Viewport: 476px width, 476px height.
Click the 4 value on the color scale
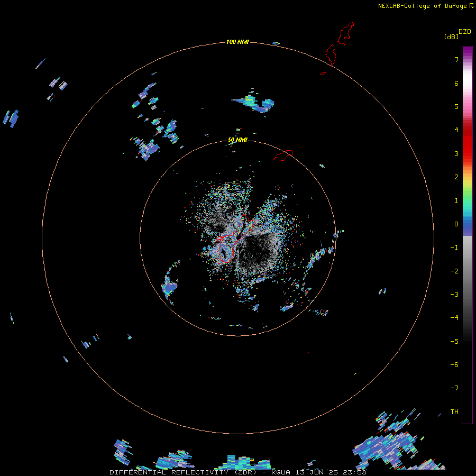point(456,130)
